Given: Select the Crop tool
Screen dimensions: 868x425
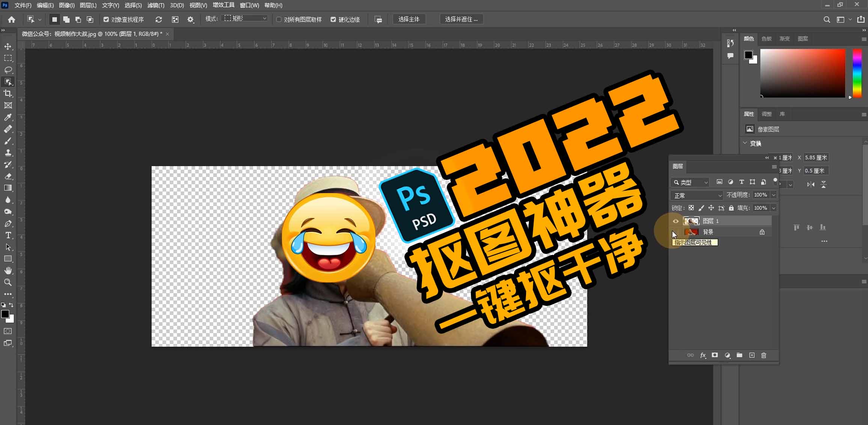Looking at the screenshot, I should [8, 94].
